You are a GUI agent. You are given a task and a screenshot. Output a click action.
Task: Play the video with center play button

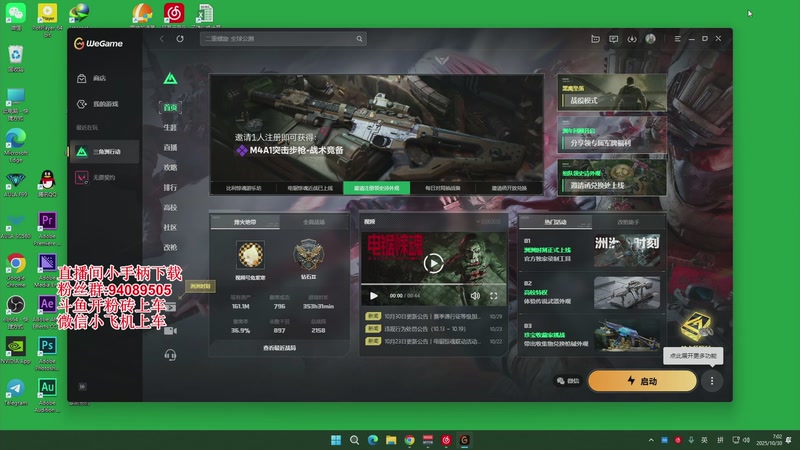pyautogui.click(x=433, y=263)
